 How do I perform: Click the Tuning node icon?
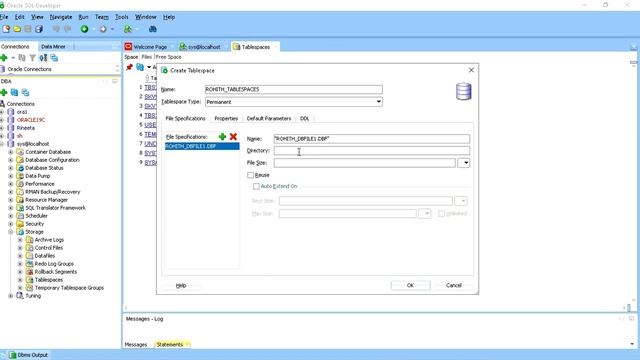tap(20, 296)
